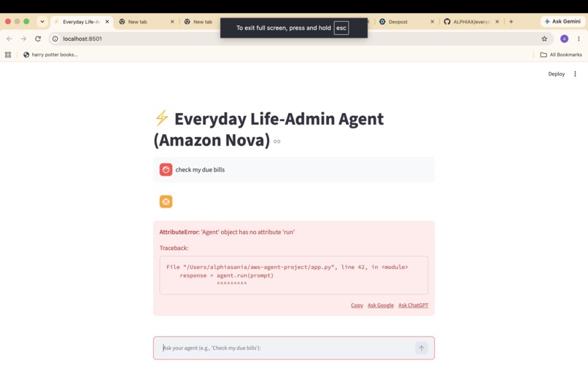Bookmark this page with the star icon
The width and height of the screenshot is (588, 382).
tap(544, 39)
